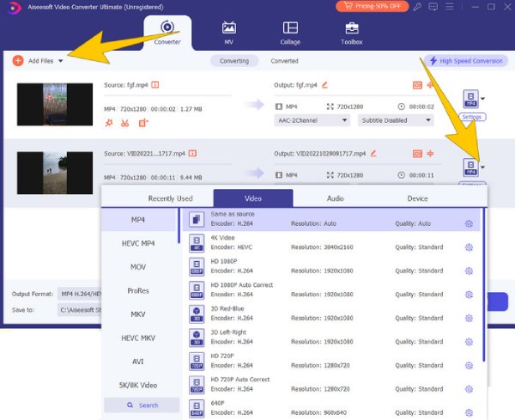Viewport: 515px width, 420px height.
Task: Click the Pricing 50% OFF button
Action: pos(373,6)
